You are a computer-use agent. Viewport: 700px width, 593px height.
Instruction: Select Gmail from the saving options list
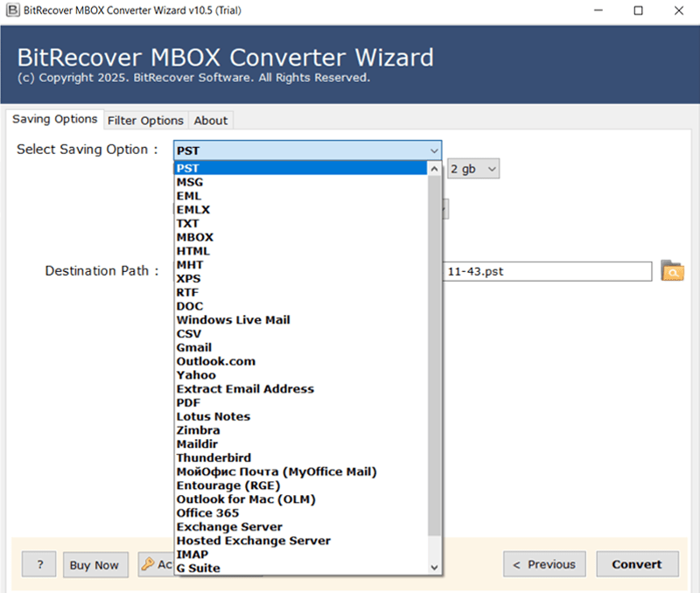[x=193, y=347]
